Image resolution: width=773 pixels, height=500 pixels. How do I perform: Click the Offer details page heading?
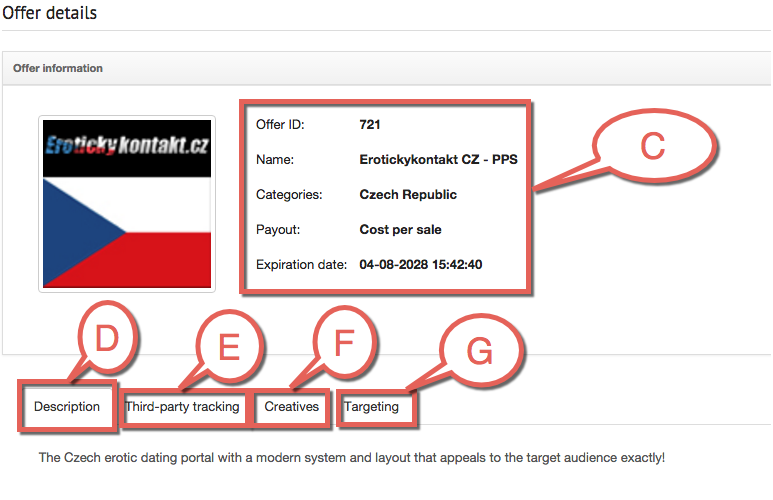click(50, 13)
